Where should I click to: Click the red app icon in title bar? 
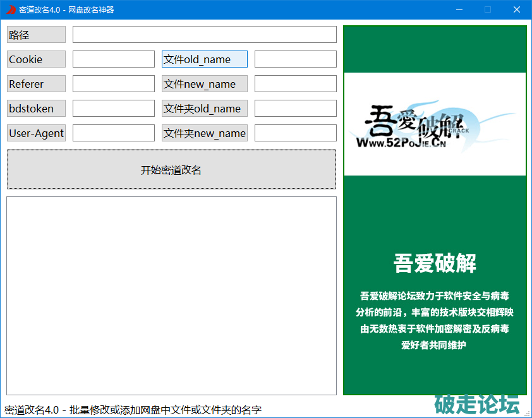pos(10,9)
